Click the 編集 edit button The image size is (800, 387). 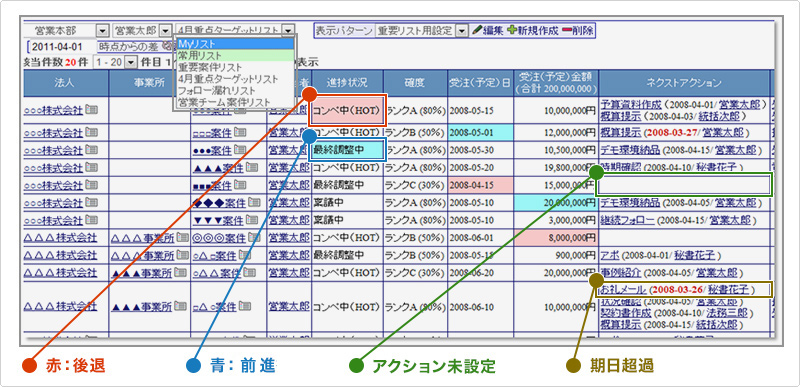coord(487,30)
